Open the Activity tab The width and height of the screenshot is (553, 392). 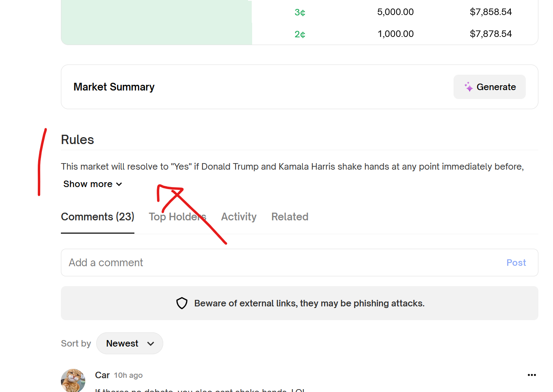[239, 217]
